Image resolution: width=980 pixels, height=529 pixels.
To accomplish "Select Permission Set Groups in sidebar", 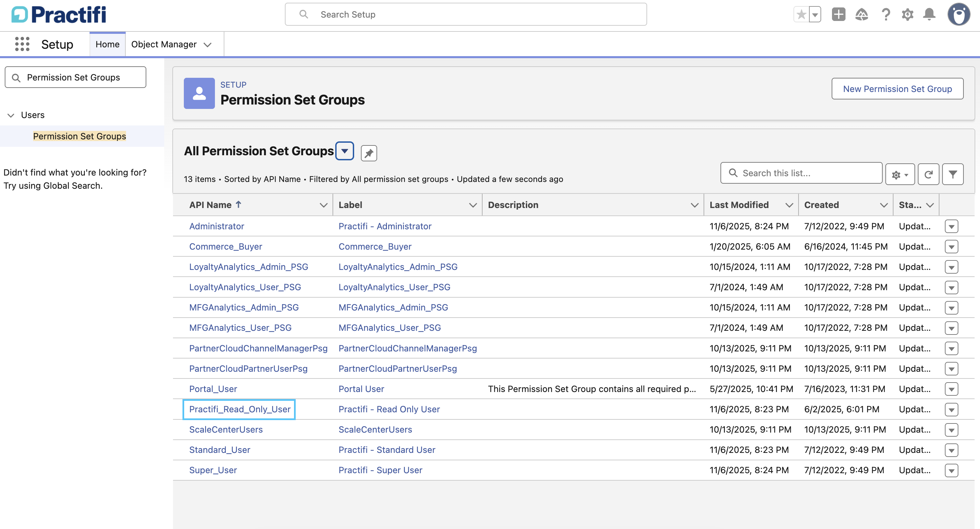I will coord(79,136).
